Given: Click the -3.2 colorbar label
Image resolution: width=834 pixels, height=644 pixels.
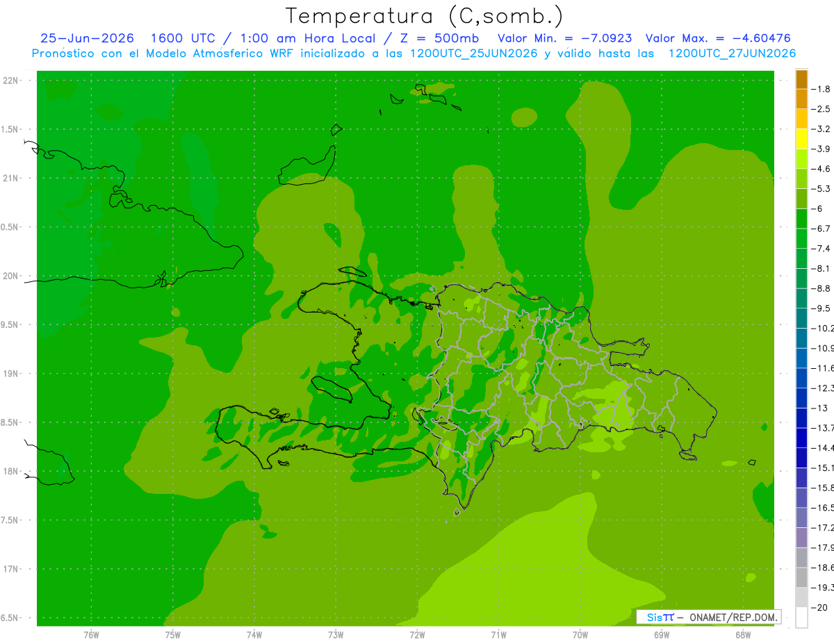Looking at the screenshot, I should (822, 129).
